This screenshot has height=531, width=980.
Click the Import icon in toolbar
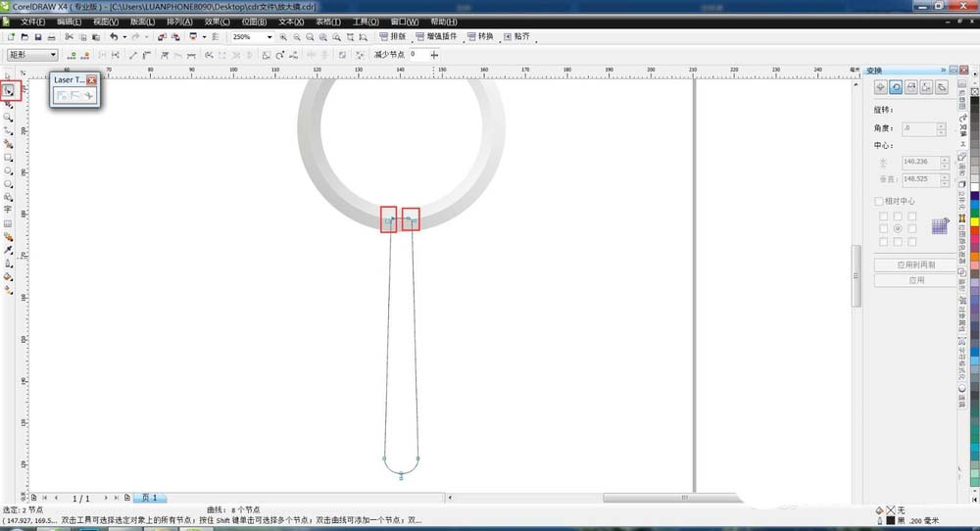pos(162,37)
